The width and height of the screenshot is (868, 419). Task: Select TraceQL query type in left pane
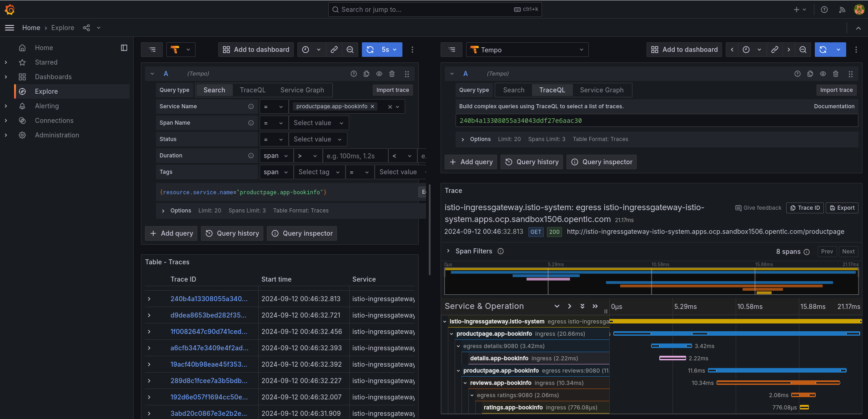point(252,90)
